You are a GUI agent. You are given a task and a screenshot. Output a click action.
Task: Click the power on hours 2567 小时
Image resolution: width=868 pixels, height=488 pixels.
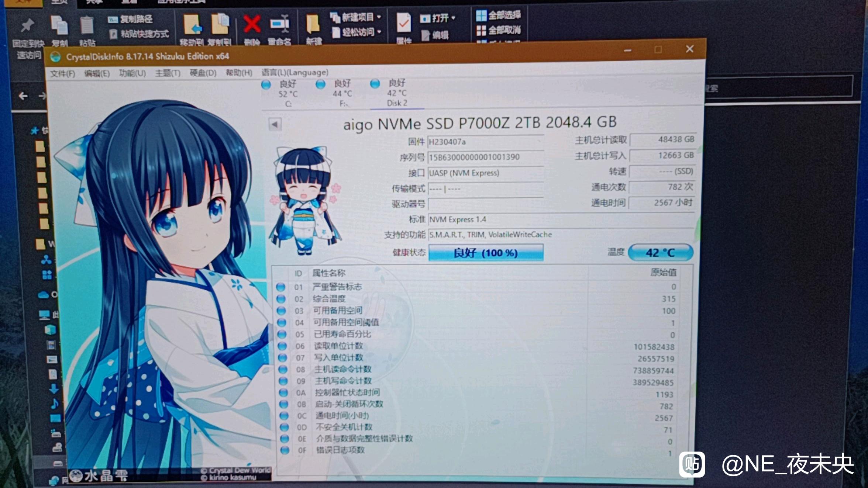[662, 202]
